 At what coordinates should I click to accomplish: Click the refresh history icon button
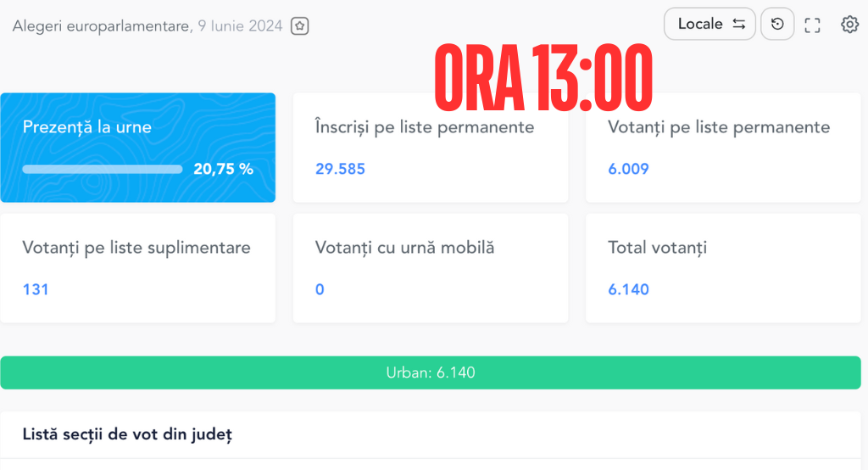tap(777, 24)
